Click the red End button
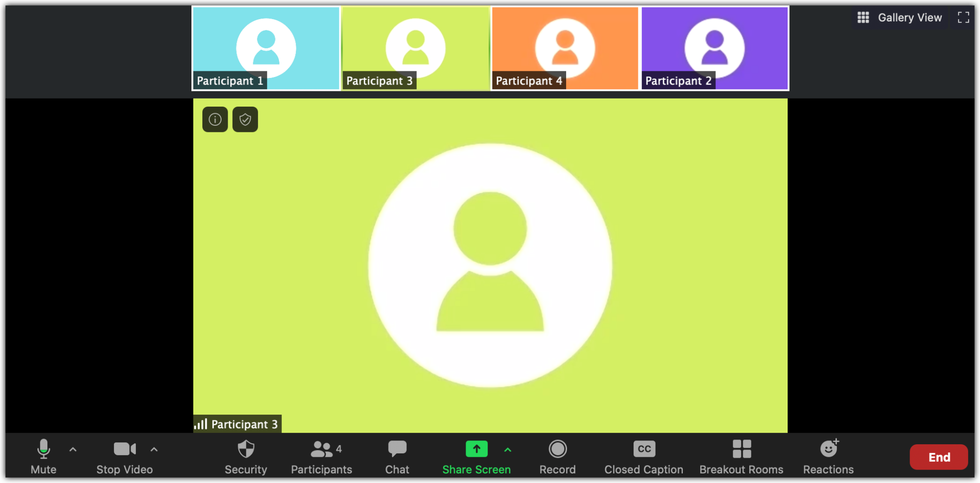This screenshot has height=483, width=980. coord(938,457)
